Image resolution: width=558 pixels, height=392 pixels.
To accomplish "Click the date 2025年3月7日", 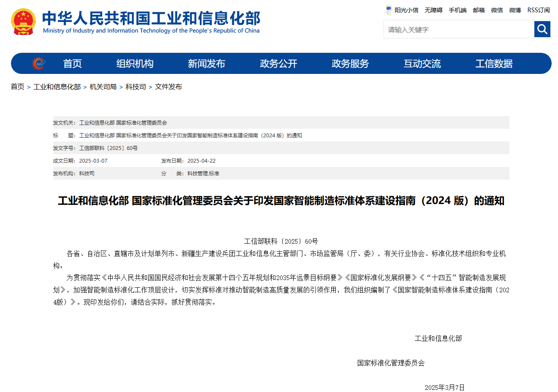I will pos(445,387).
